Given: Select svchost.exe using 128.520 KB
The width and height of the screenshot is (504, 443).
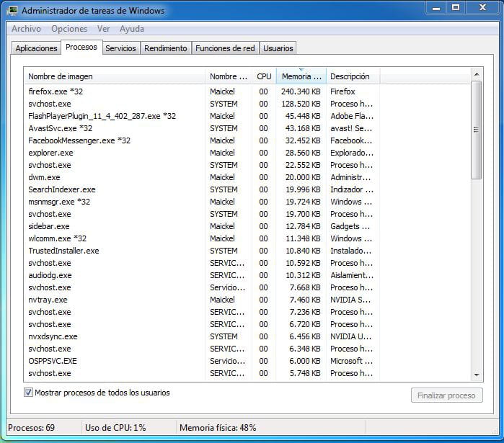Looking at the screenshot, I should (202, 104).
